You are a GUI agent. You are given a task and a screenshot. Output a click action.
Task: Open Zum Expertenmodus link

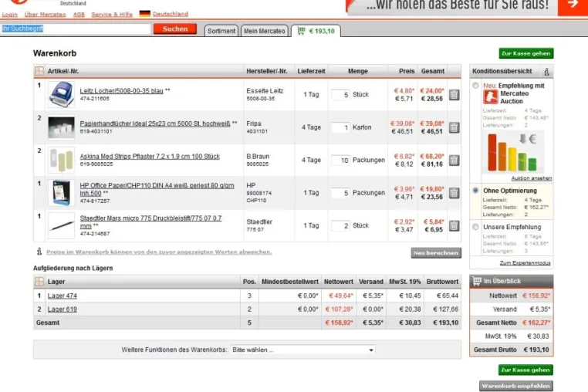[x=525, y=263]
